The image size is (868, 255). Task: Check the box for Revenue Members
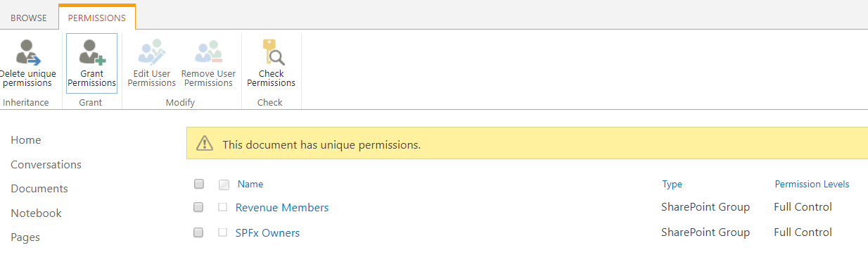pyautogui.click(x=199, y=208)
